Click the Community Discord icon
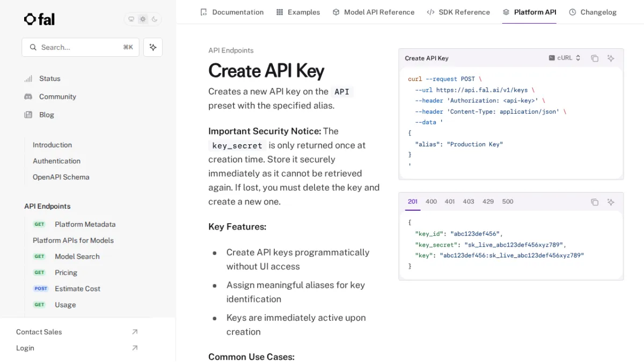 (x=28, y=97)
